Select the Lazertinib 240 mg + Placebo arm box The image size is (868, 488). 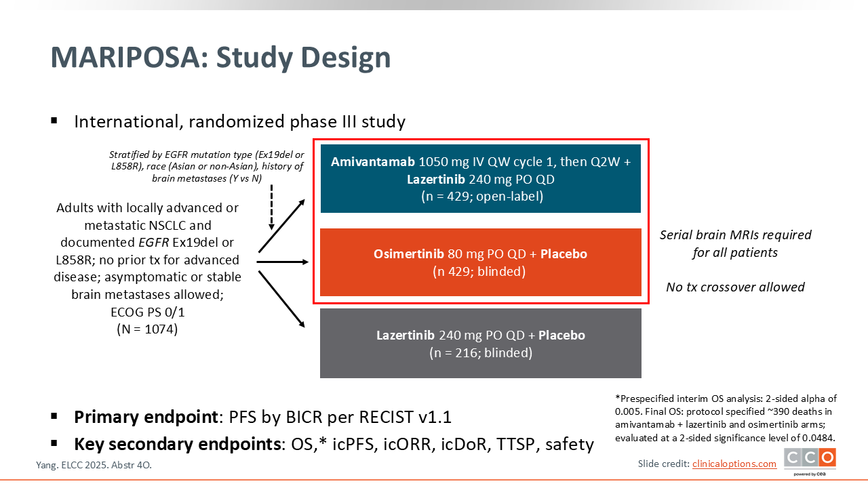coord(480,343)
